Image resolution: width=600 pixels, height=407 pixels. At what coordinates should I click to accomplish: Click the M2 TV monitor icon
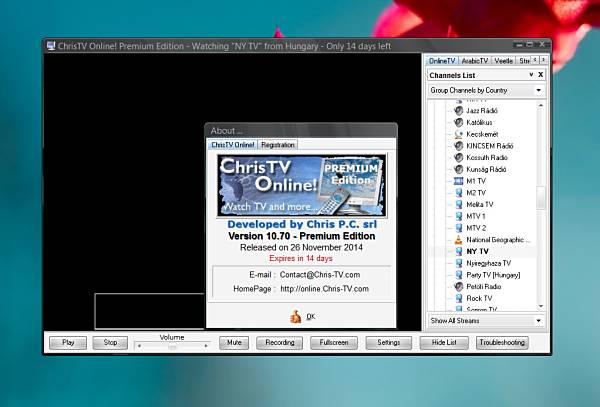[x=458, y=193]
